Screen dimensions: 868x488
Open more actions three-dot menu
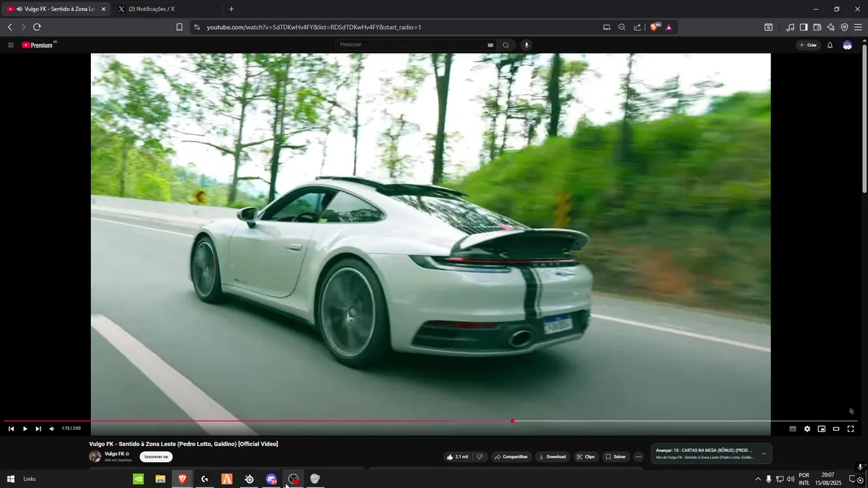click(638, 457)
